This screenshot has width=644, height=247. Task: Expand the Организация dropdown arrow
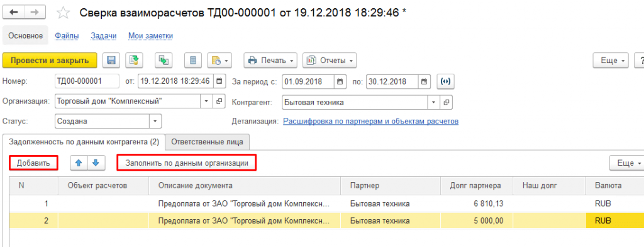click(206, 101)
